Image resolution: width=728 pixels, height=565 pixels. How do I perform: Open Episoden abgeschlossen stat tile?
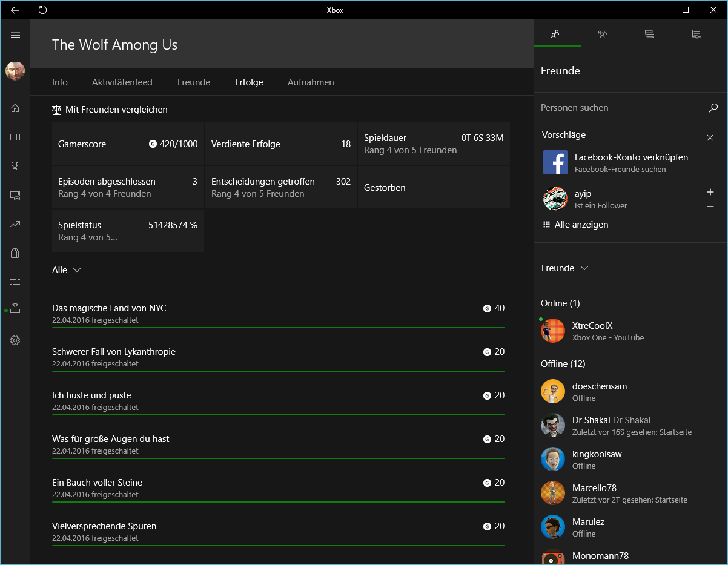pyautogui.click(x=128, y=188)
